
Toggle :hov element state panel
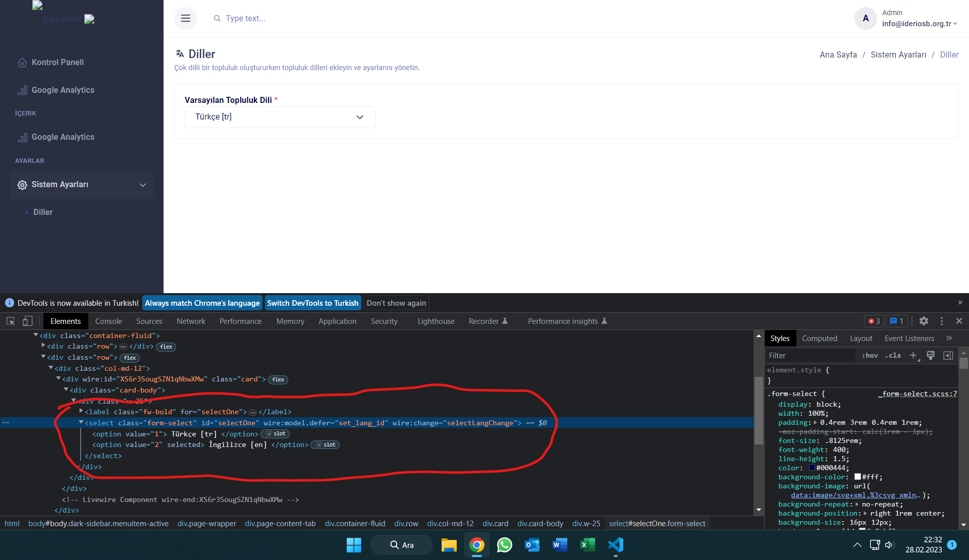click(870, 355)
